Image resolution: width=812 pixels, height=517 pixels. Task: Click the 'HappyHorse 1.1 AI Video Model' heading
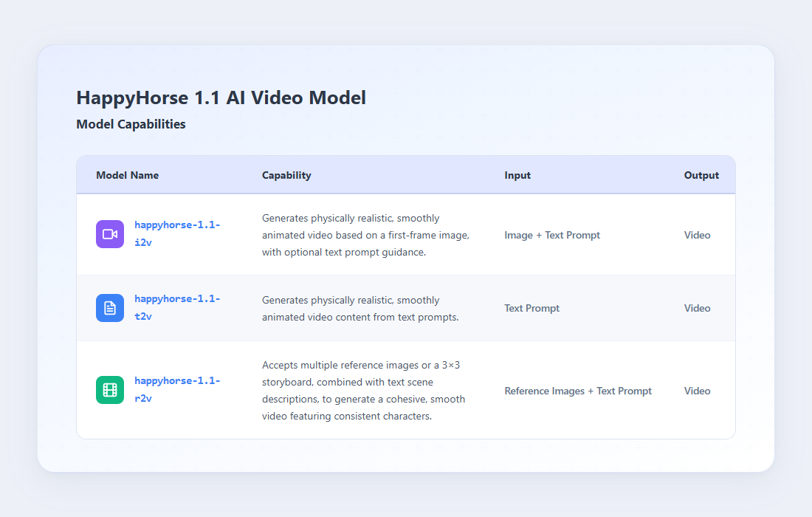point(221,97)
